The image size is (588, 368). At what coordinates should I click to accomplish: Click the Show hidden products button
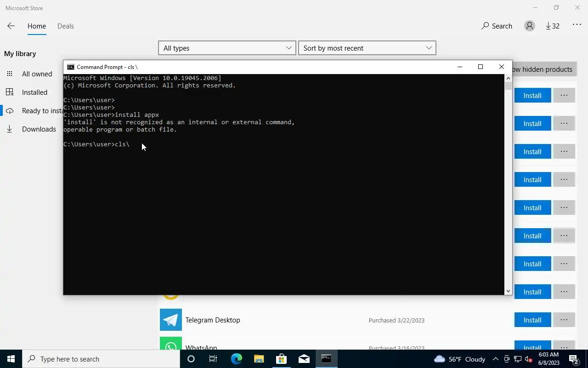[544, 69]
